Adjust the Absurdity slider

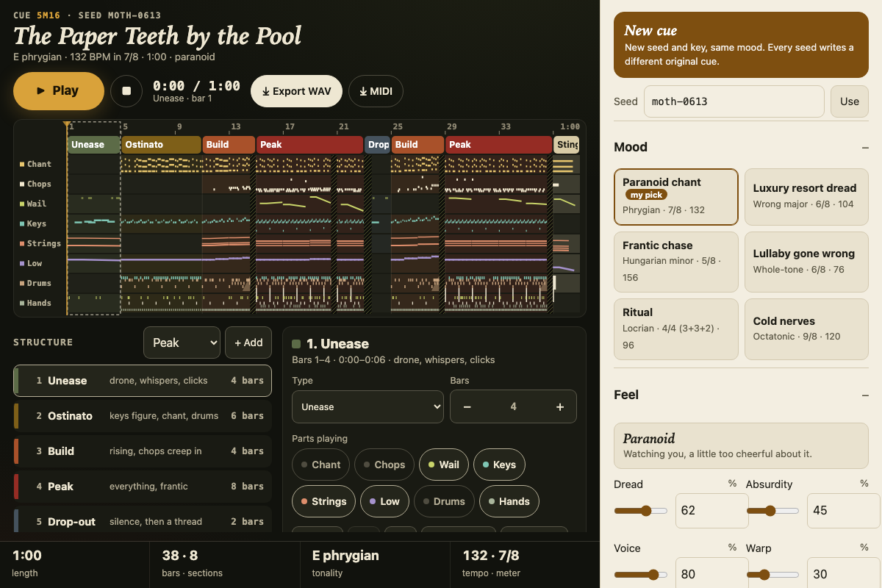(x=773, y=511)
